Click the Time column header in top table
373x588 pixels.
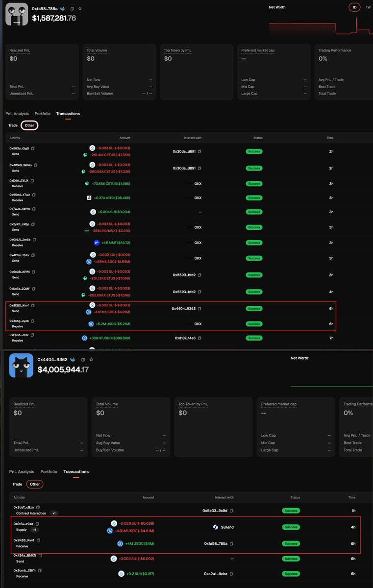coord(330,138)
